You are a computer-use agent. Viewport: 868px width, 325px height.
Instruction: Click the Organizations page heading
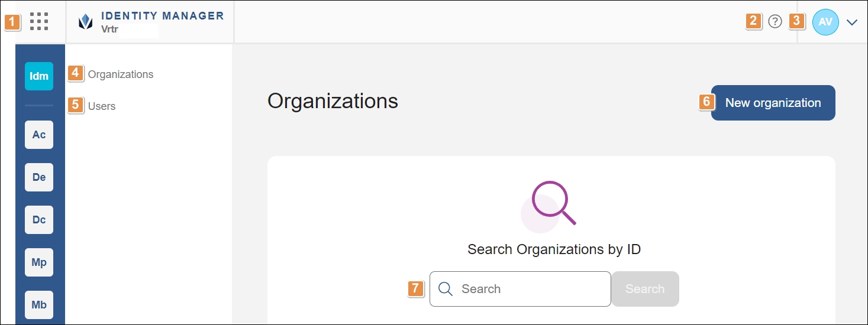click(x=333, y=101)
